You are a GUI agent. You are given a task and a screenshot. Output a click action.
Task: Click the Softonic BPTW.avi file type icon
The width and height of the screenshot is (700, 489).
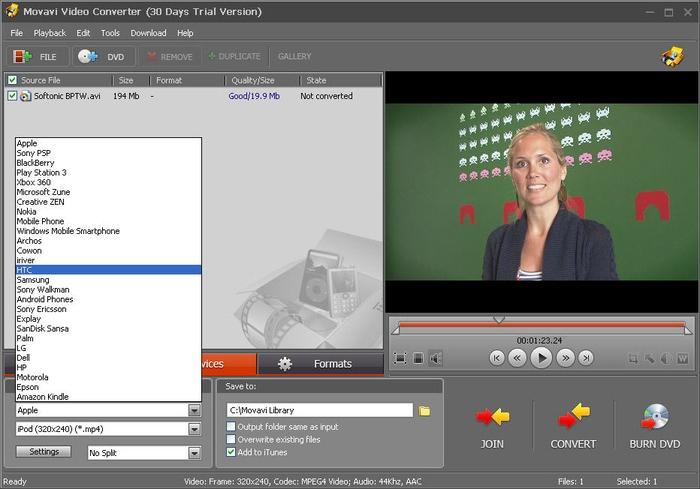[25, 96]
